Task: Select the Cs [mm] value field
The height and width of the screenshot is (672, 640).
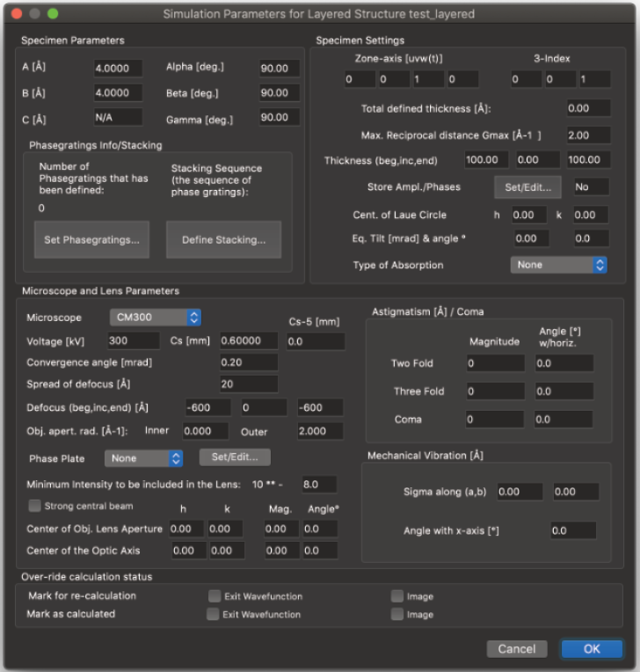Action: pyautogui.click(x=249, y=340)
